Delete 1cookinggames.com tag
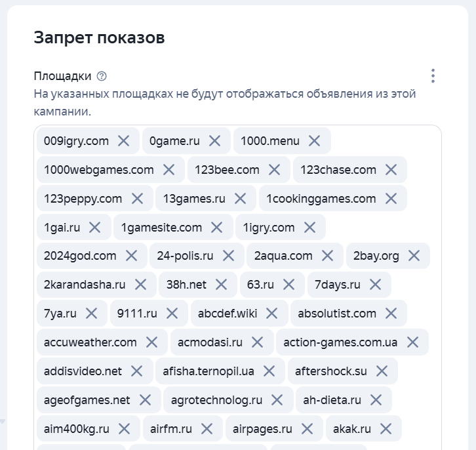This screenshot has height=450, width=476. tap(391, 199)
